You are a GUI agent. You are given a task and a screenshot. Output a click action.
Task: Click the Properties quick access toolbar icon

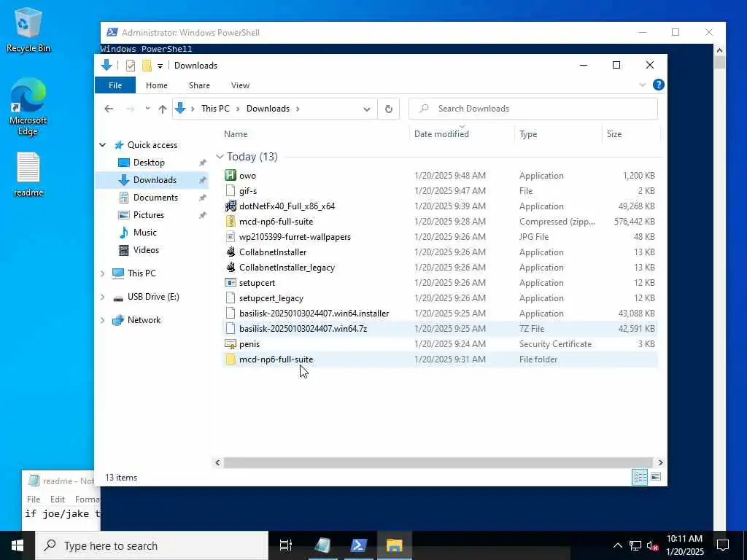coord(130,66)
